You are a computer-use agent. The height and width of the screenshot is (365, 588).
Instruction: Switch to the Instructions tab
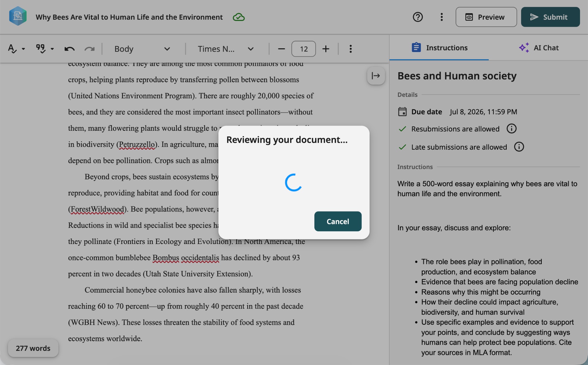439,48
